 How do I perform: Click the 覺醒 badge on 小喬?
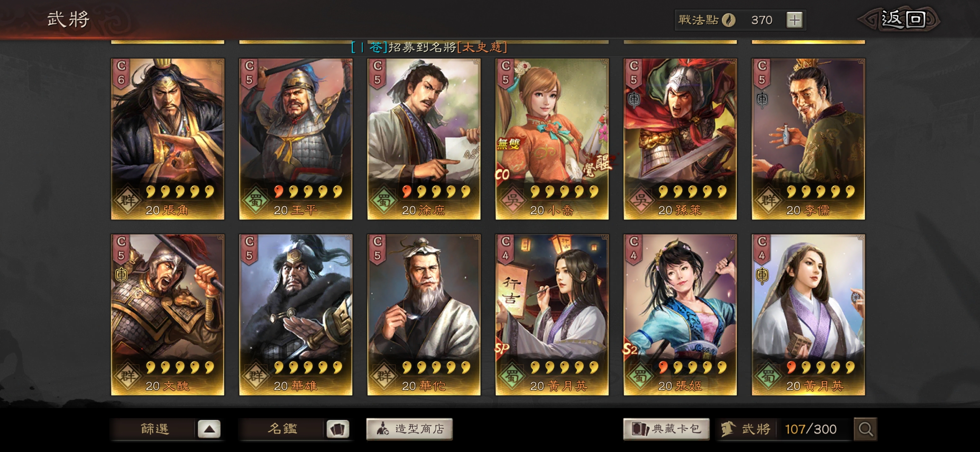point(598,165)
